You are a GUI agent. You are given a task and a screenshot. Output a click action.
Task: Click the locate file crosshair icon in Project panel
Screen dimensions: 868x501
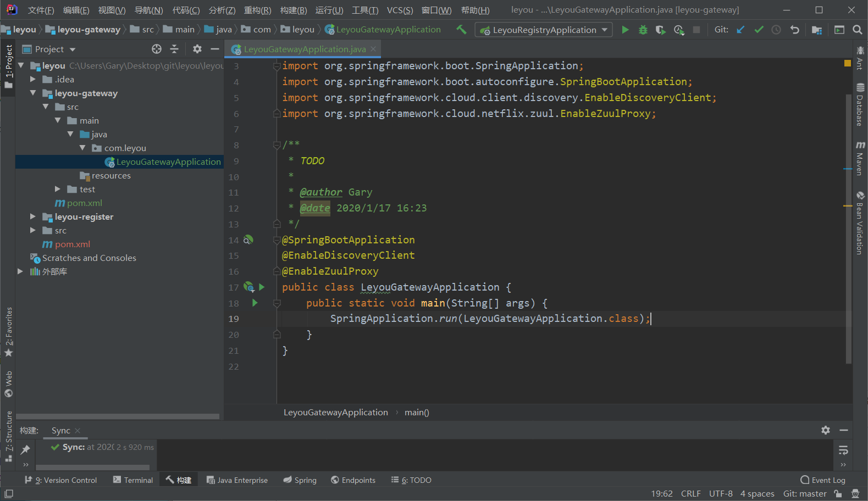(x=157, y=49)
